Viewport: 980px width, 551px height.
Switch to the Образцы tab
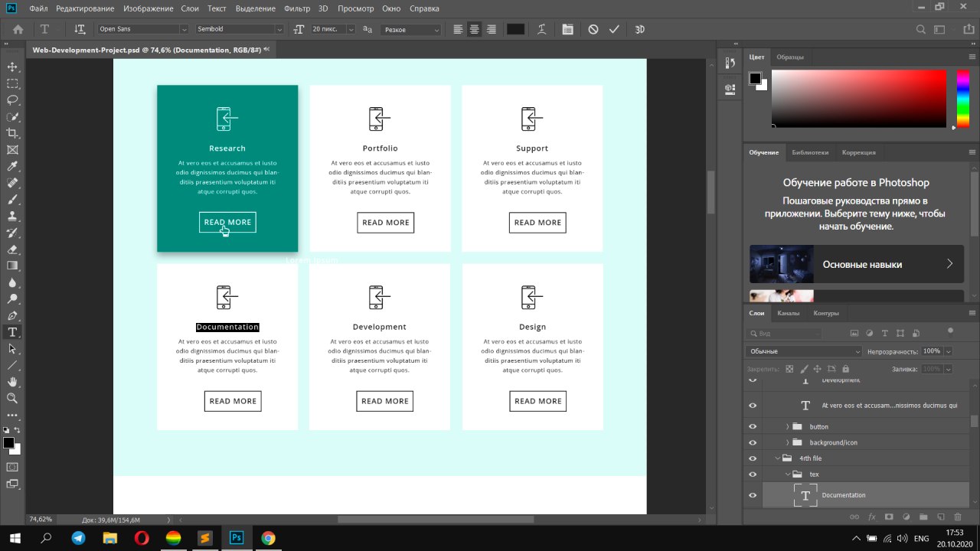point(790,57)
